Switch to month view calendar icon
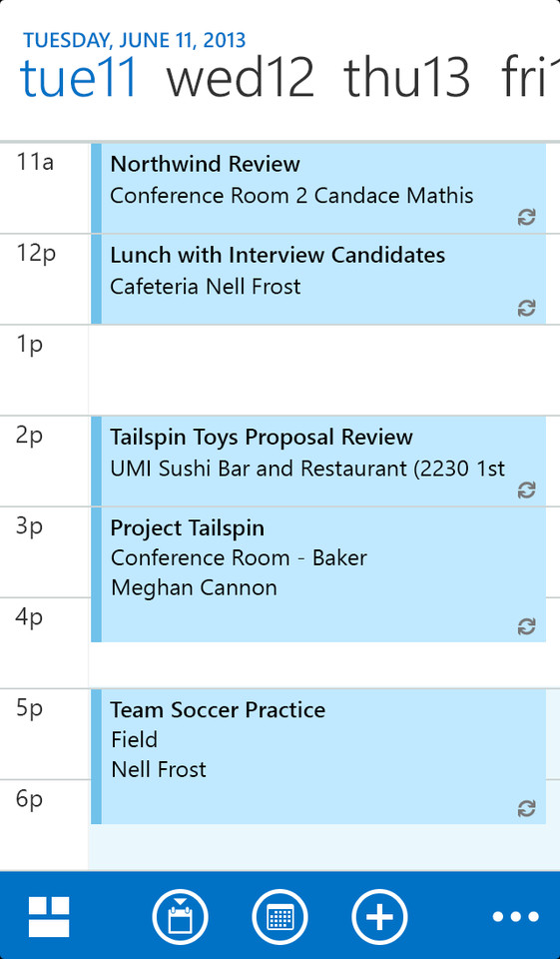 coord(280,917)
